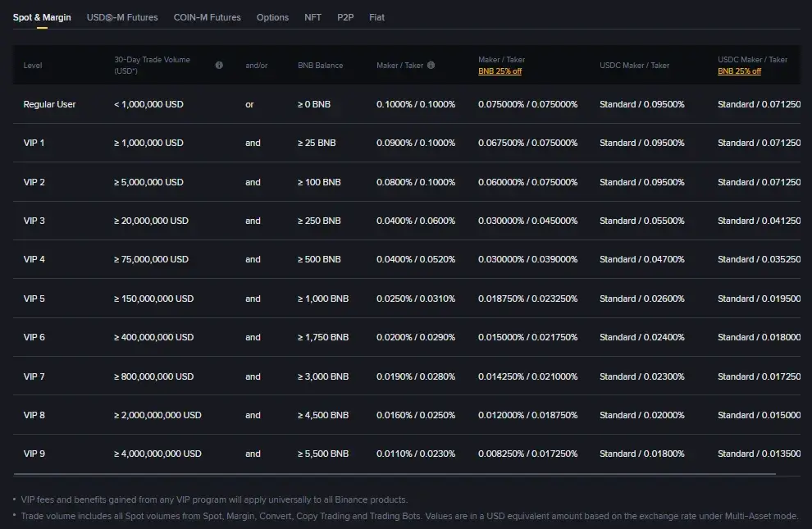The image size is (812, 529).
Task: Click the '0.0400% / 0.0520%' fee cell
Action: click(416, 259)
